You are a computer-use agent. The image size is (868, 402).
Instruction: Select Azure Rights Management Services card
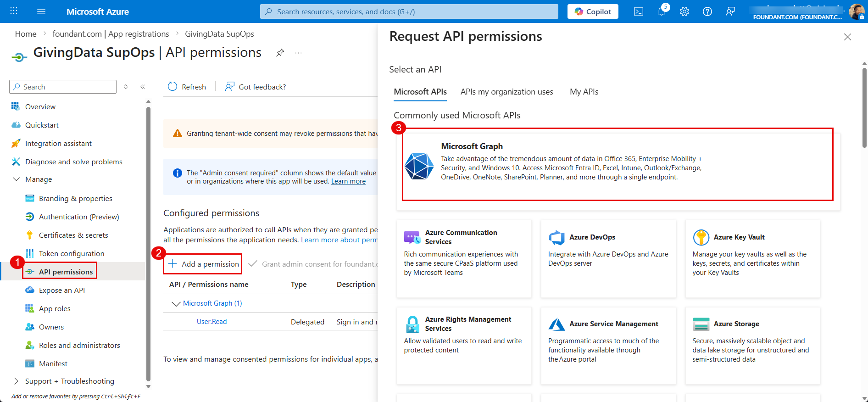pyautogui.click(x=464, y=346)
